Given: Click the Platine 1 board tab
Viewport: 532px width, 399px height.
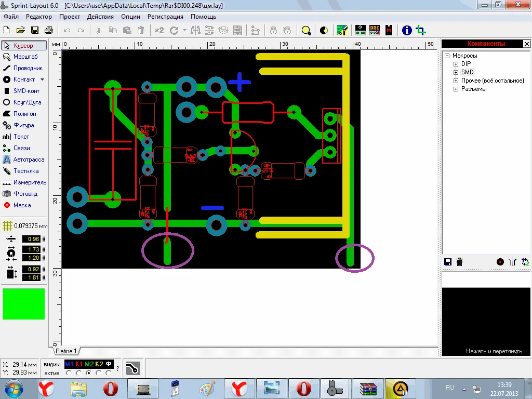Looking at the screenshot, I should [x=66, y=351].
